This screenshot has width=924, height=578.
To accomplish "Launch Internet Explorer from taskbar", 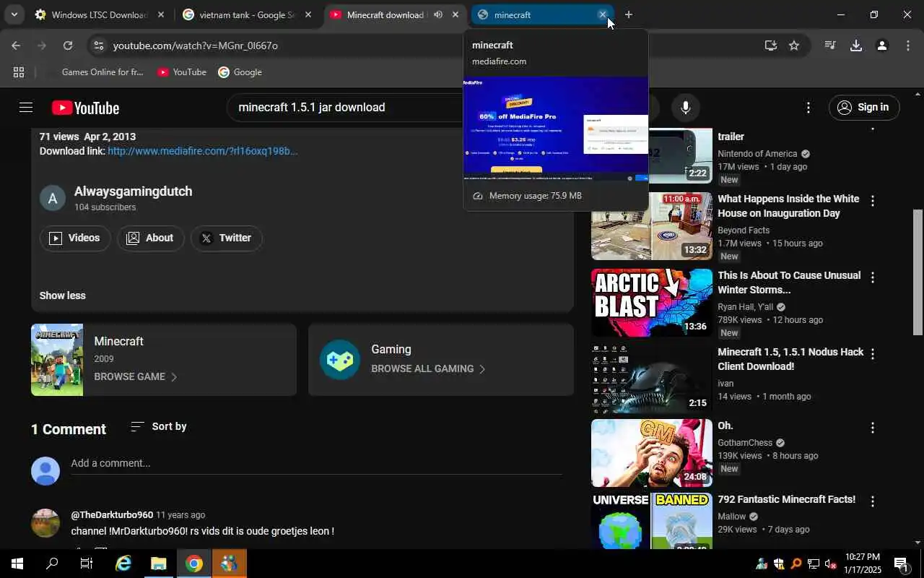I will click(x=123, y=564).
